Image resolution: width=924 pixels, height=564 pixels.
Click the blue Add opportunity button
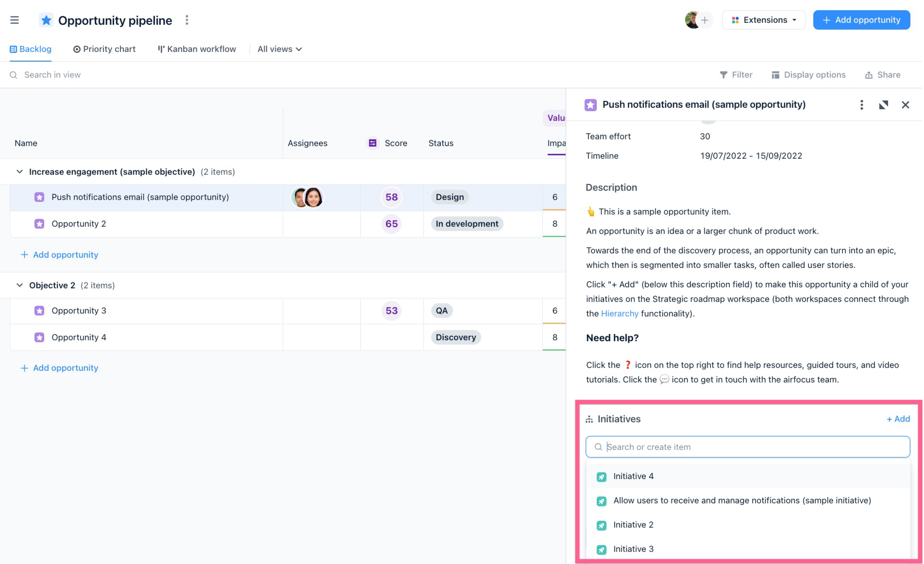click(x=861, y=20)
